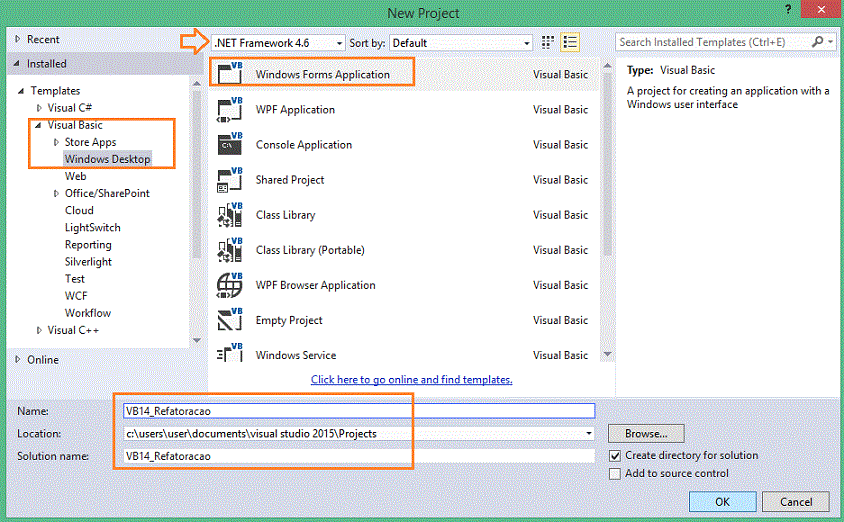Click the Empty Project template icon

pyautogui.click(x=230, y=320)
